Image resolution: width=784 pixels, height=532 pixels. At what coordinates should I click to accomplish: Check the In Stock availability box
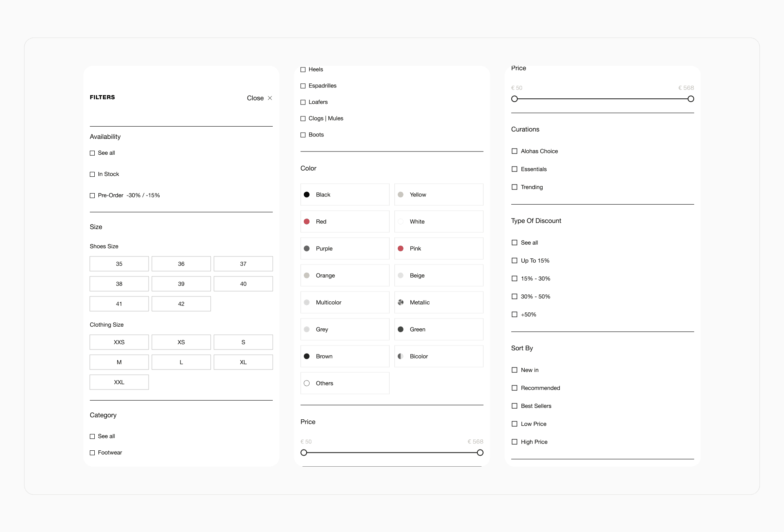(92, 174)
